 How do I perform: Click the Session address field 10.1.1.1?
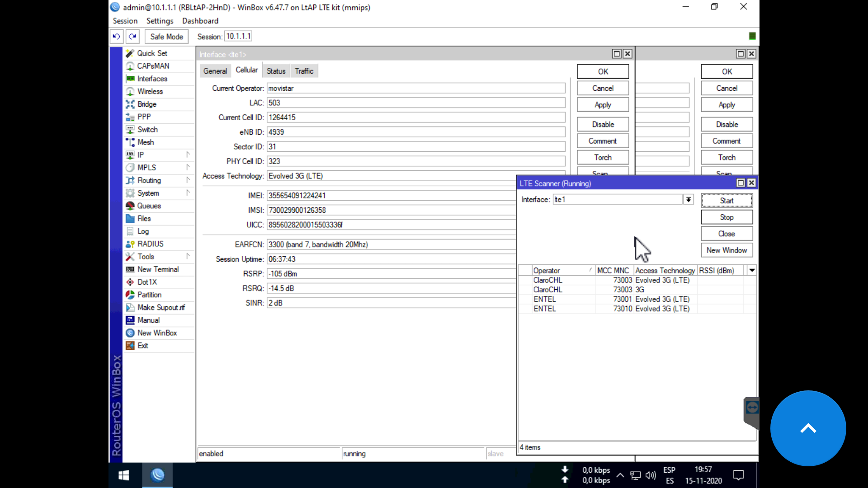coord(238,36)
